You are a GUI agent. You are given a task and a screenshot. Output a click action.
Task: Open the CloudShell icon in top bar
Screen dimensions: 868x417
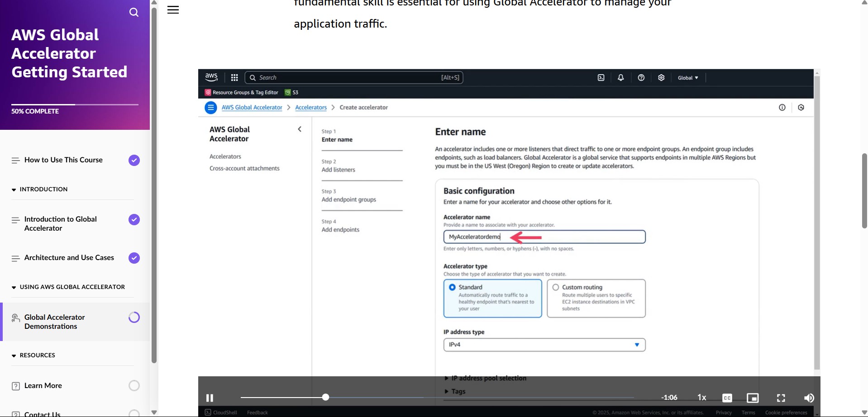click(601, 78)
